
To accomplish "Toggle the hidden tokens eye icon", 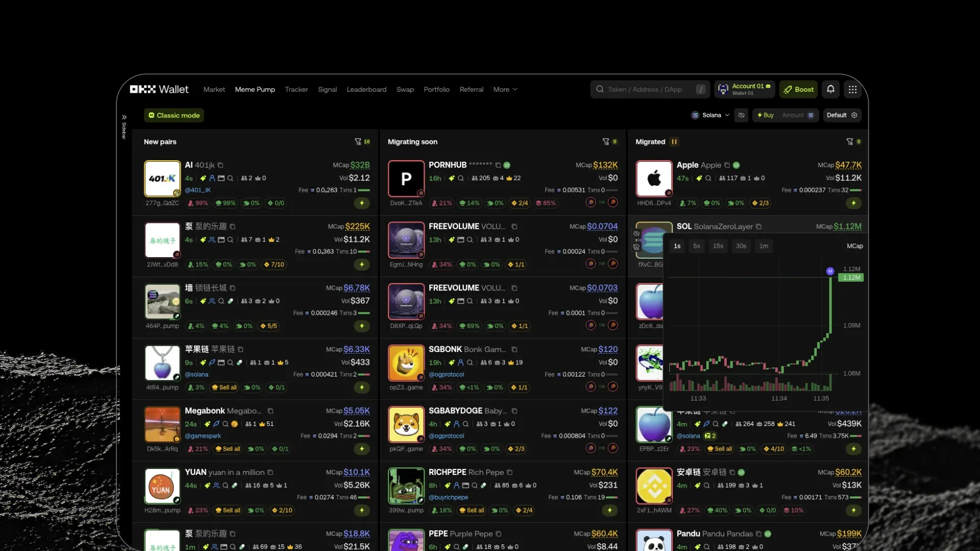I will (741, 115).
